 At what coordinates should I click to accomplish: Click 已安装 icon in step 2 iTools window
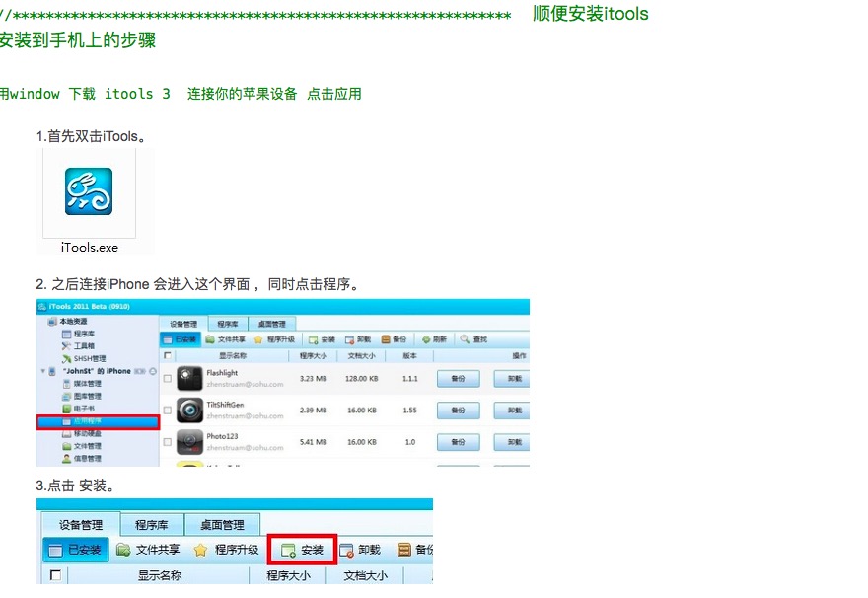point(181,339)
